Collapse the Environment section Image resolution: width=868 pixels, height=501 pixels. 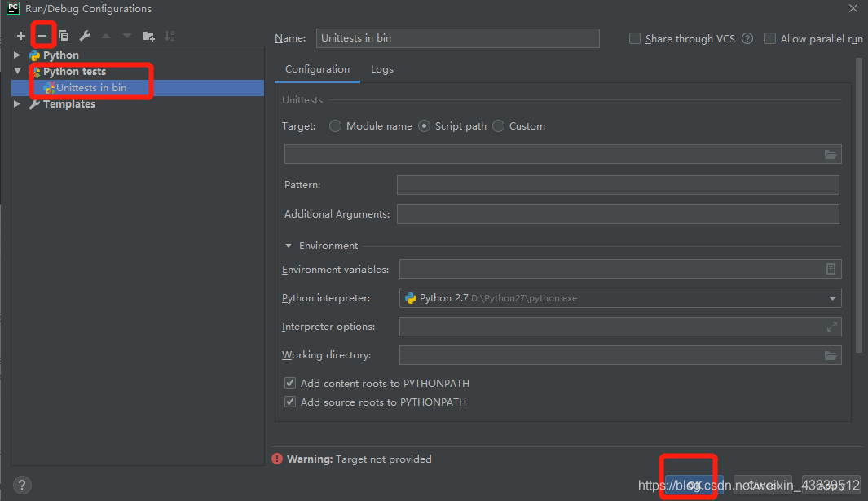coord(289,245)
